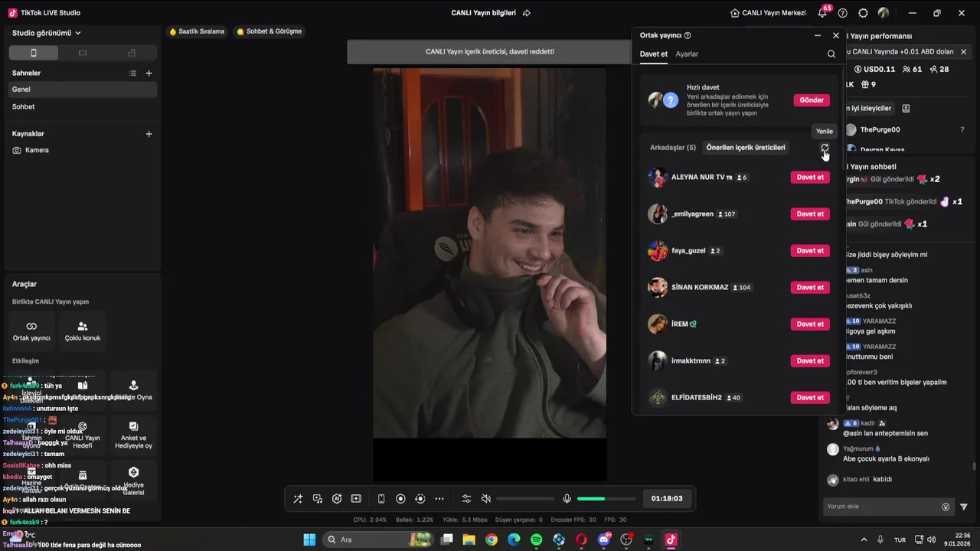Add a new source with Kaynaklar plus
This screenshot has width=980, height=551.
149,133
